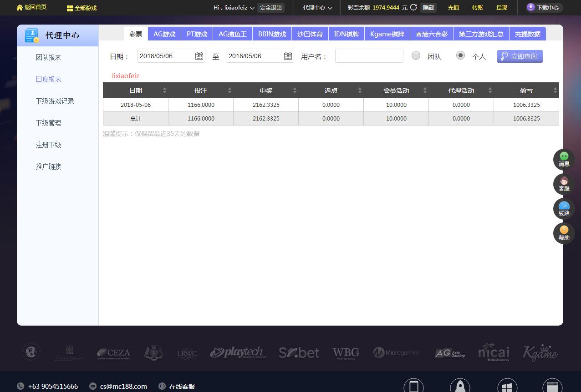
Task: Toggle 隐藏 to hide the balance
Action: [428, 8]
